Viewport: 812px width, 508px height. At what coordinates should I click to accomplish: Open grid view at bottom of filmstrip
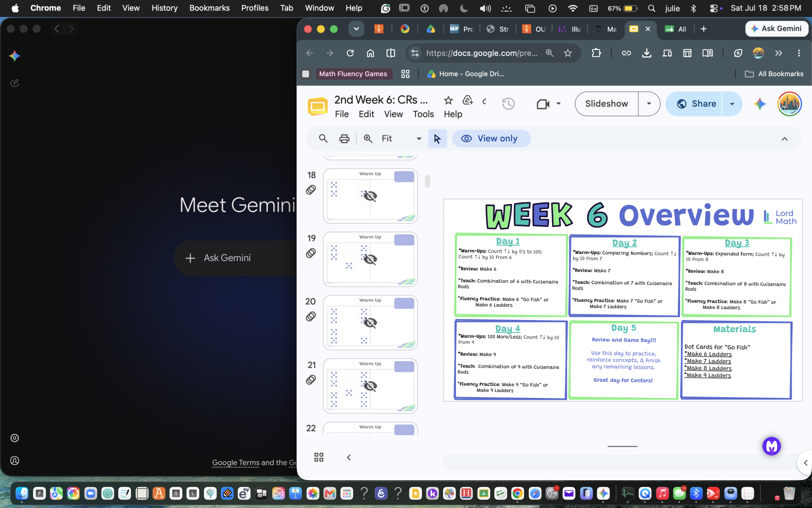(319, 457)
